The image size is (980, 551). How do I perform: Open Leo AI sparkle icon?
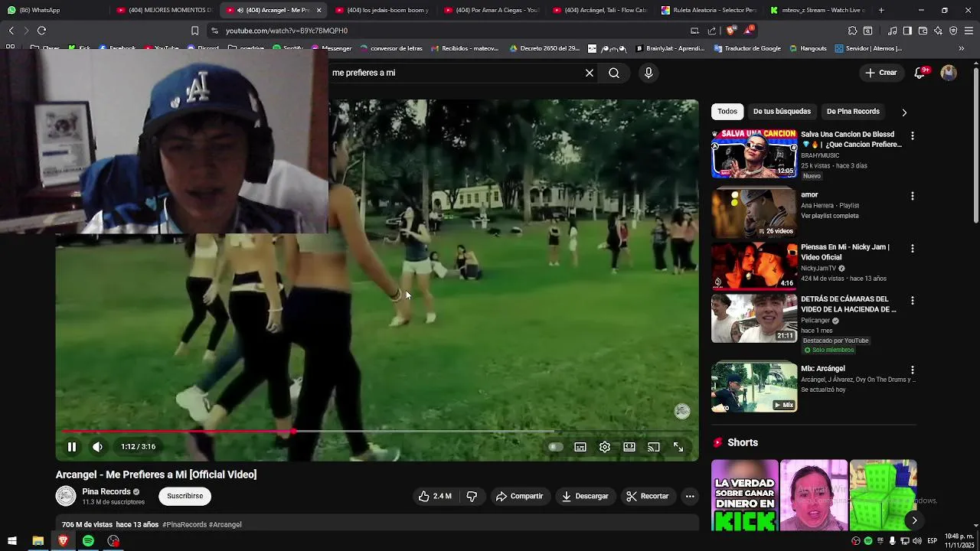click(938, 31)
